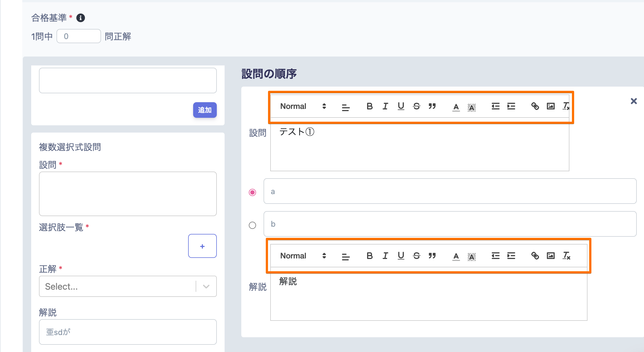Click plus button under 選択肢一覧
Viewport: 644px width, 352px height.
click(x=202, y=246)
